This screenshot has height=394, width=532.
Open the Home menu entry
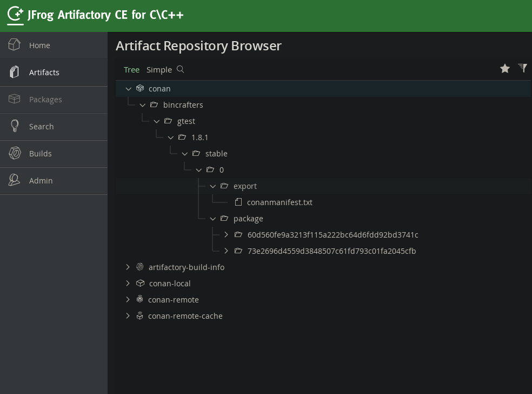pos(39,45)
